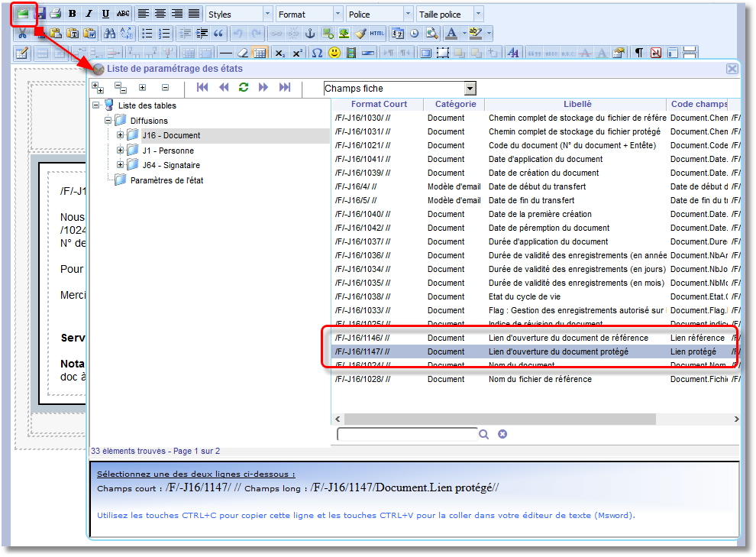Viewport: 756px width, 557px height.
Task: Select row Lien d'ouverture du document de référence
Action: (x=567, y=338)
